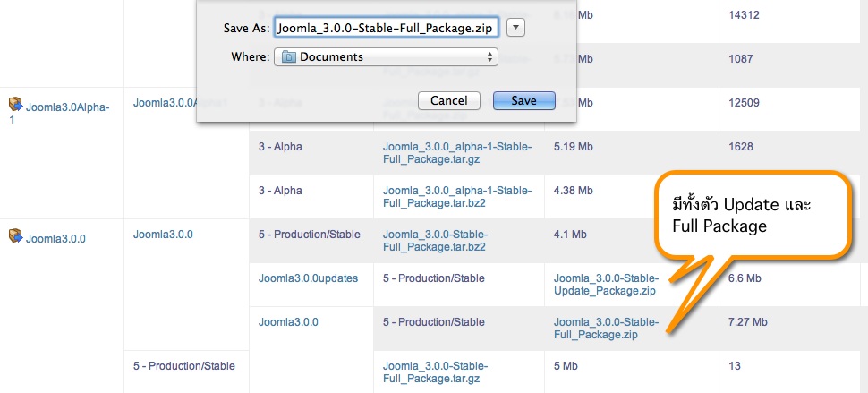Click the 7.27 Mb size cell
This screenshot has height=393, width=868.
click(x=747, y=322)
